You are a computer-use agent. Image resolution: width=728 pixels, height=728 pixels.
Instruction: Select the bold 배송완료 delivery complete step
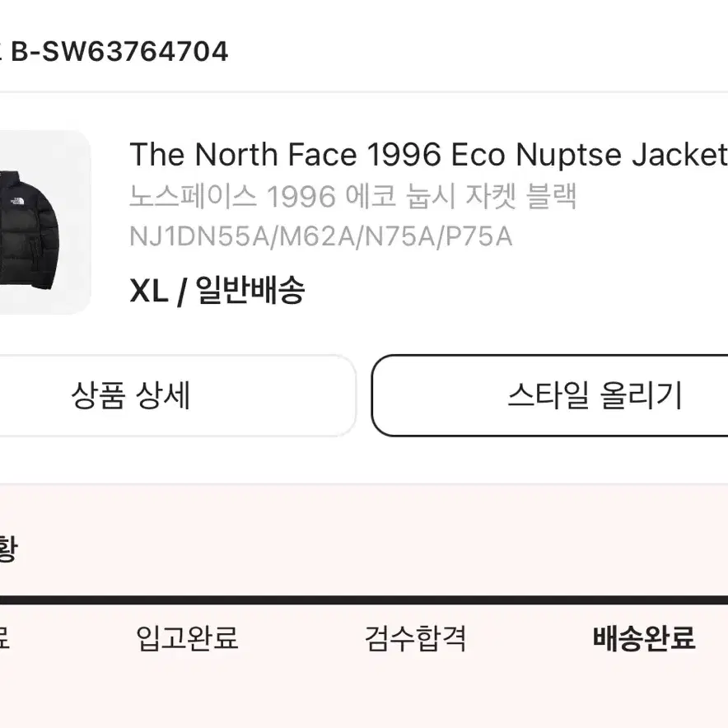[x=644, y=638]
